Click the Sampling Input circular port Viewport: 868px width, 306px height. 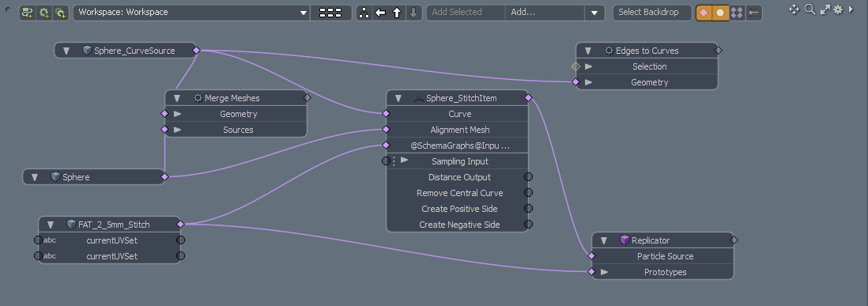point(386,161)
